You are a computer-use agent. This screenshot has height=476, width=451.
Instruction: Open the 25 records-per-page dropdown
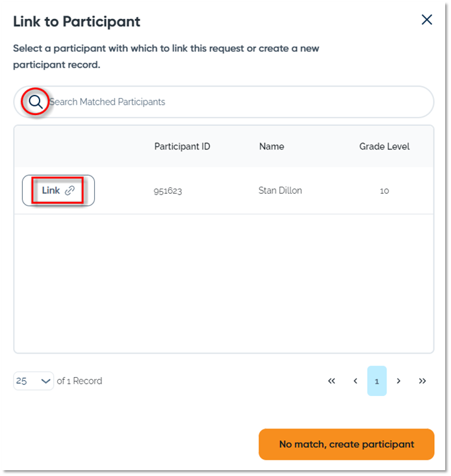(33, 381)
